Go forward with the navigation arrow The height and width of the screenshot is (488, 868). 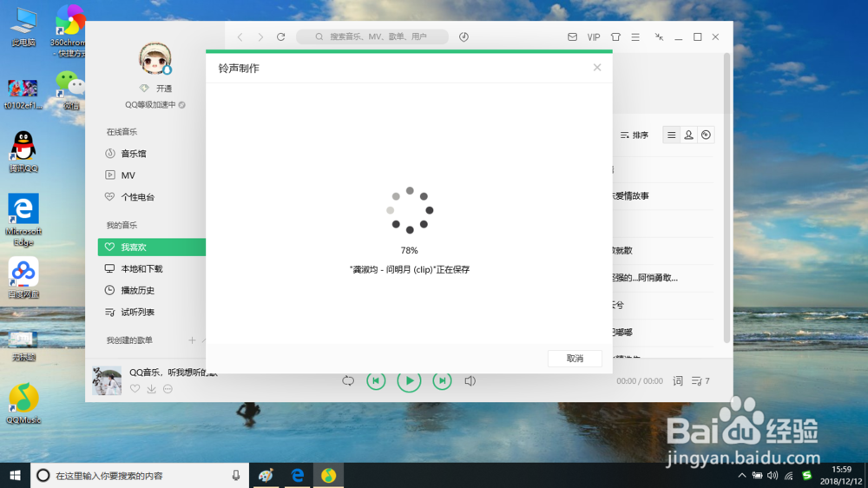point(260,37)
